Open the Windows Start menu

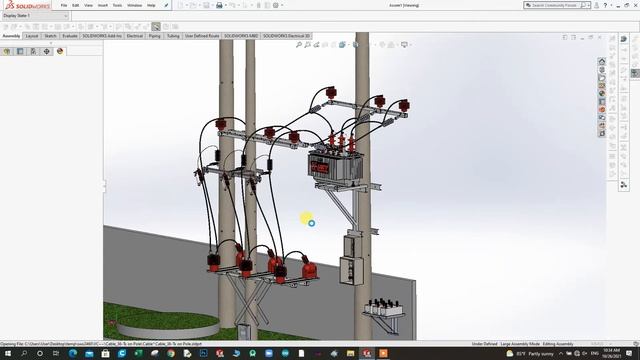pos(7,353)
